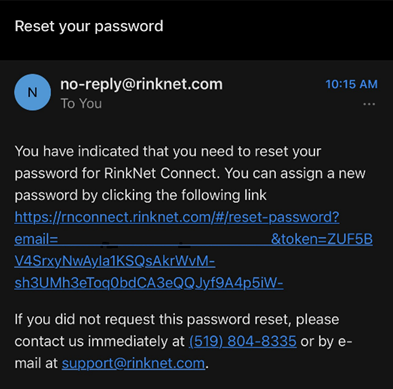The image size is (393, 389).
Task: Click the redacted email section inside the link
Action: pos(164,240)
